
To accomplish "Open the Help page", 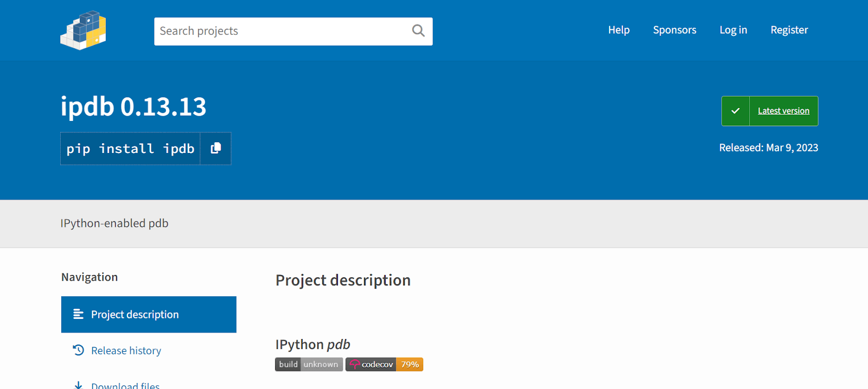I will (618, 30).
